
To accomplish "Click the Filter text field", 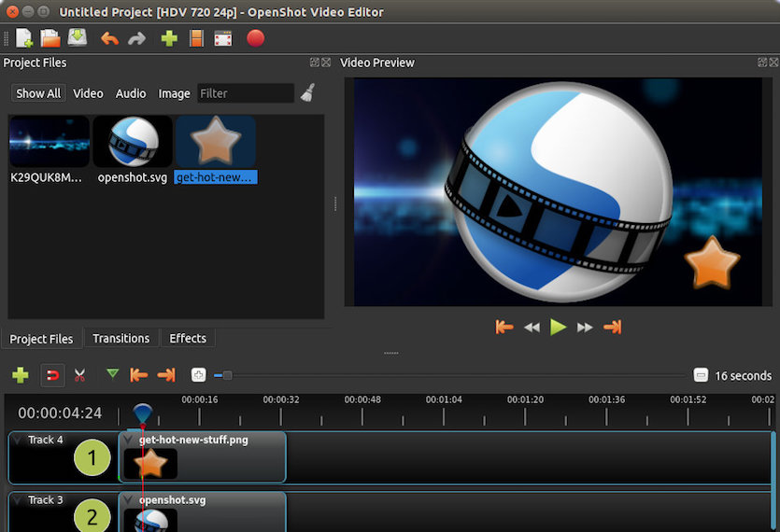I will pos(246,93).
